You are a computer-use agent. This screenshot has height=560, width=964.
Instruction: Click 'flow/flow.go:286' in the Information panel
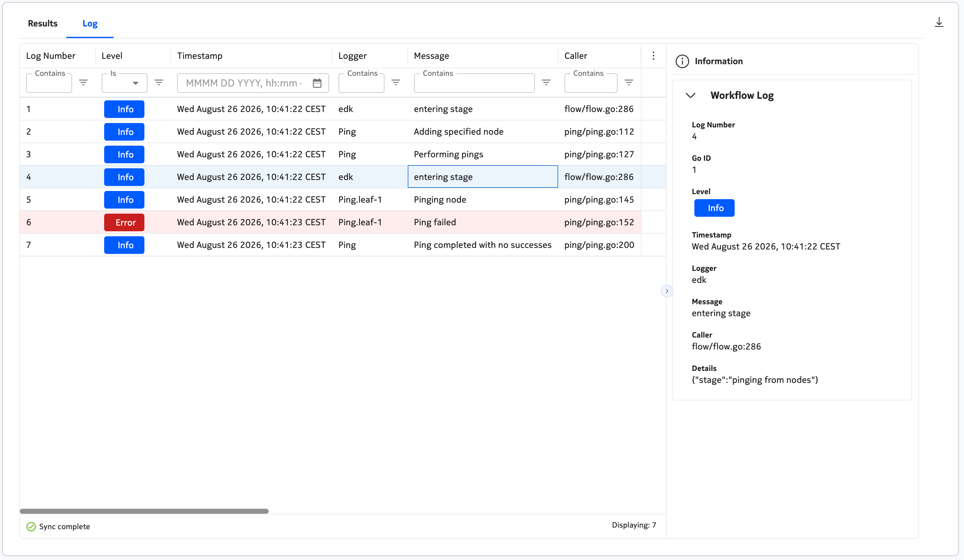click(726, 347)
